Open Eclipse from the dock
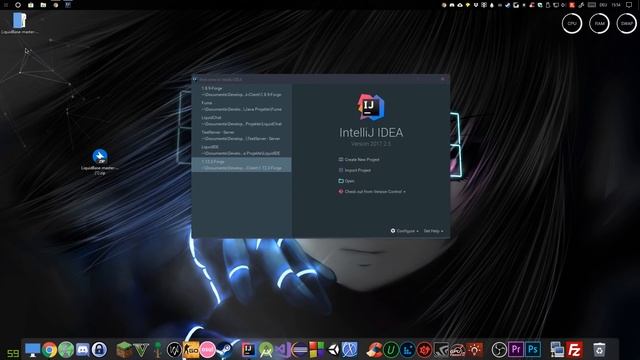The image size is (640, 360). coord(299,350)
